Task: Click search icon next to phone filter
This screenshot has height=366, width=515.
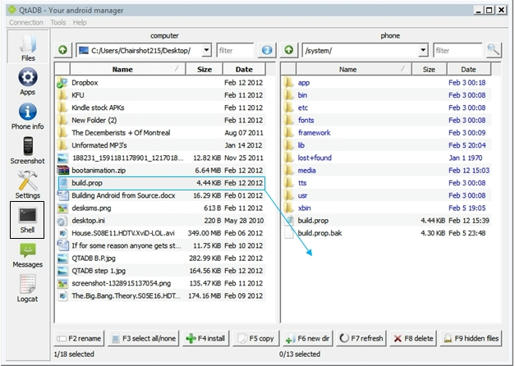Action: (x=493, y=50)
